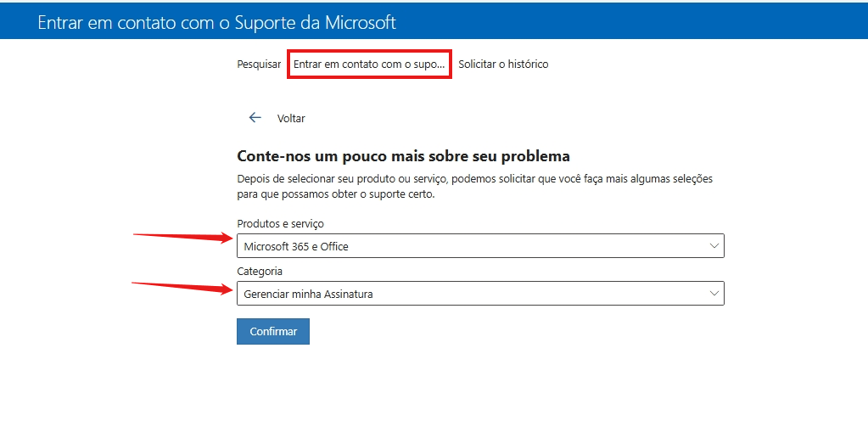Open the Microsoft 365 e Office combo box
This screenshot has height=421, width=868.
(x=480, y=246)
